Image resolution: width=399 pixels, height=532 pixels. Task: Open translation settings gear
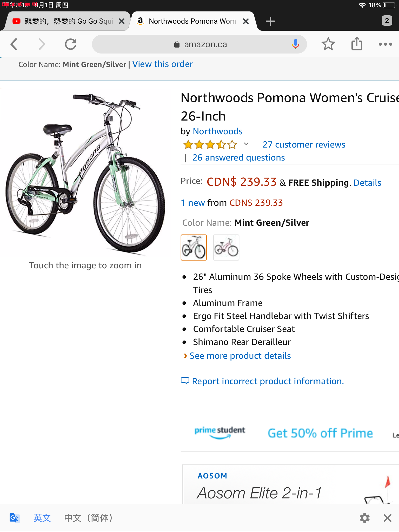coord(364,518)
